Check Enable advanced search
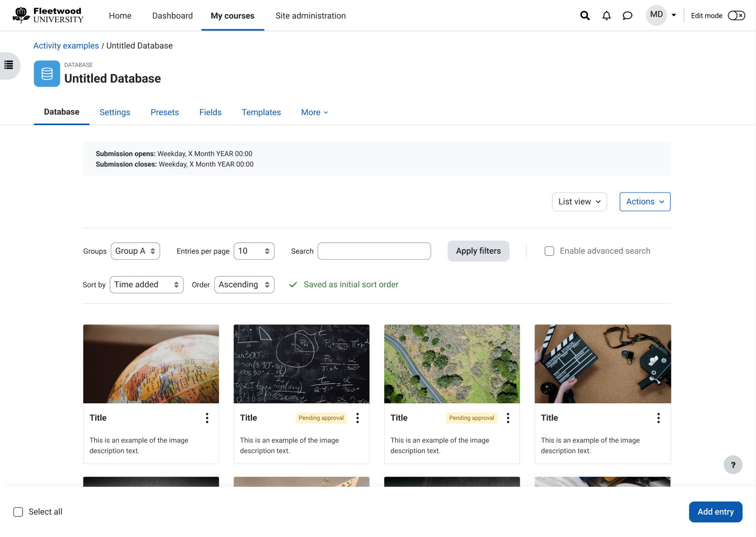Screen dimensions: 756x537 click(549, 251)
